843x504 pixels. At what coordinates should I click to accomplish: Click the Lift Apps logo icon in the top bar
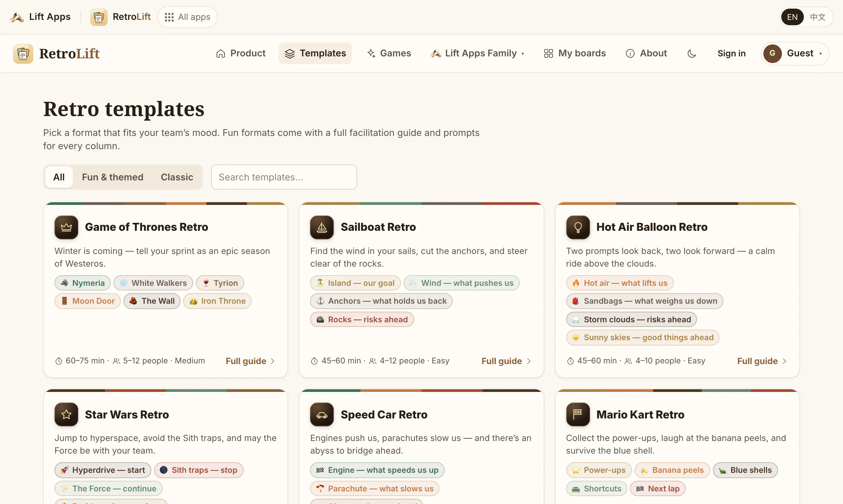pos(17,17)
